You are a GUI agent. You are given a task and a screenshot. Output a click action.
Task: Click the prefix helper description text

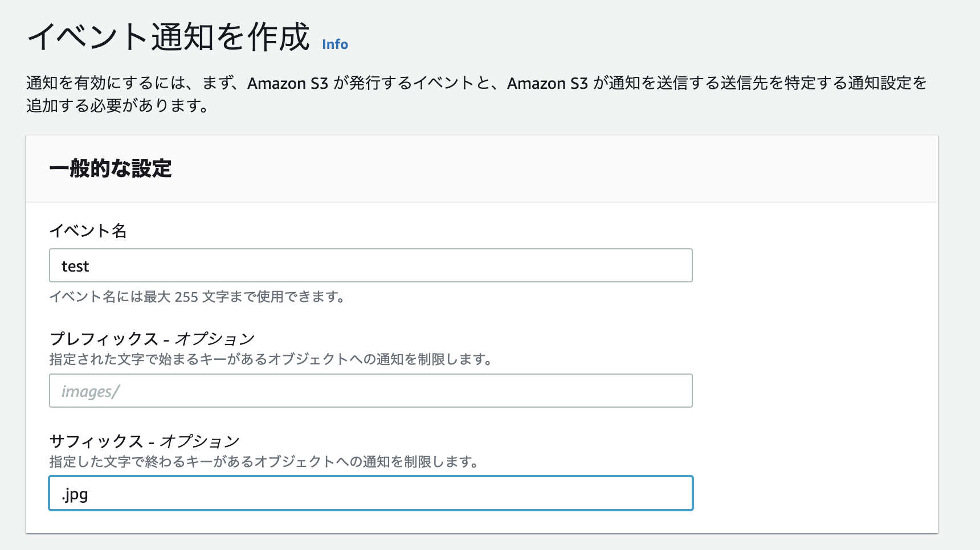(272, 359)
